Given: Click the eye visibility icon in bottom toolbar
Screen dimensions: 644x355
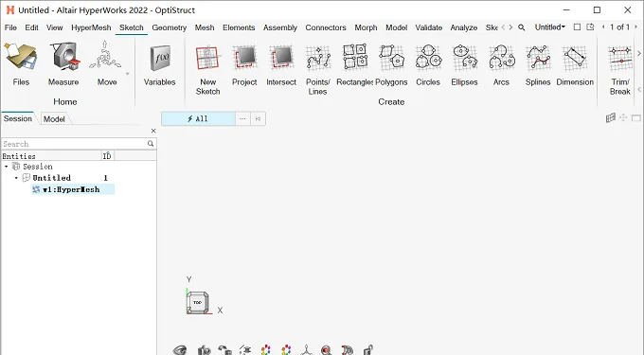Looking at the screenshot, I should point(180,350).
